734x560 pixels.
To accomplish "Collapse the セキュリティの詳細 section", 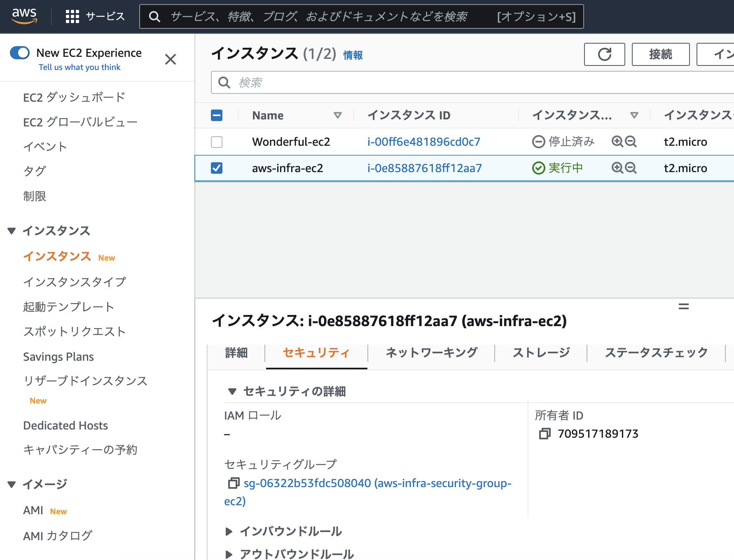I will (233, 392).
